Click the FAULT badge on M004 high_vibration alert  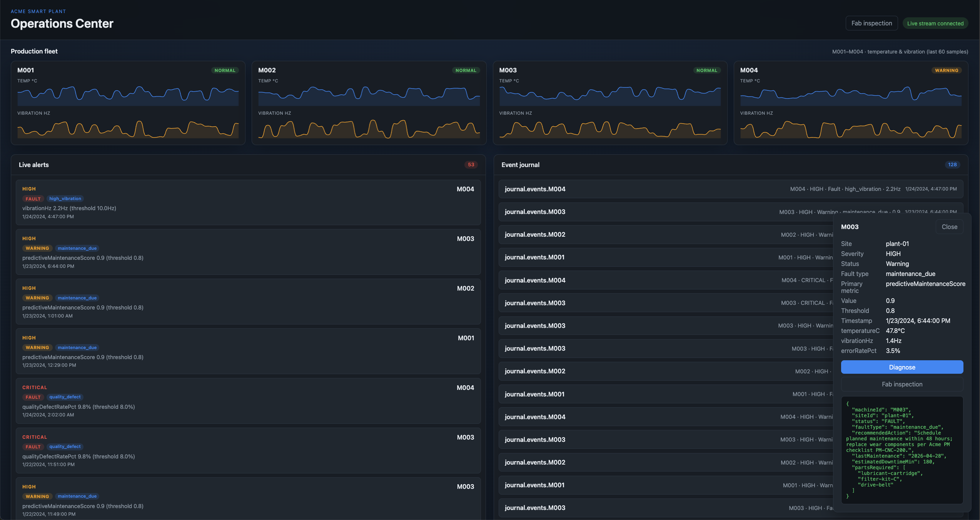coord(33,199)
